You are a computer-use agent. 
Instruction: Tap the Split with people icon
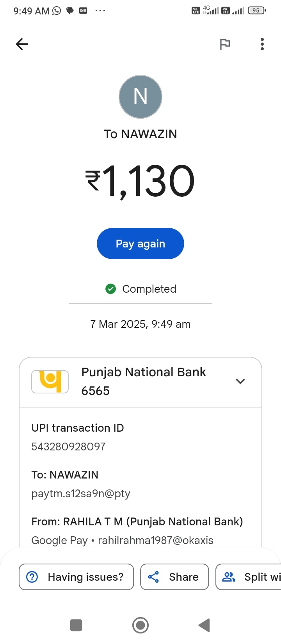(x=229, y=577)
